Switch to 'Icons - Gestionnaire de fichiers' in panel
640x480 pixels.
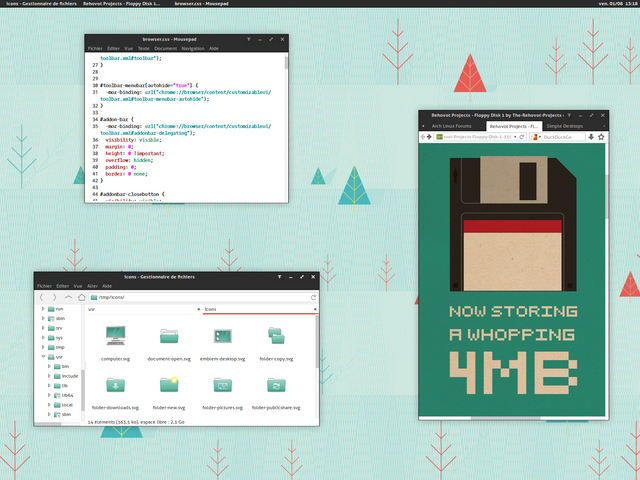tap(41, 4)
